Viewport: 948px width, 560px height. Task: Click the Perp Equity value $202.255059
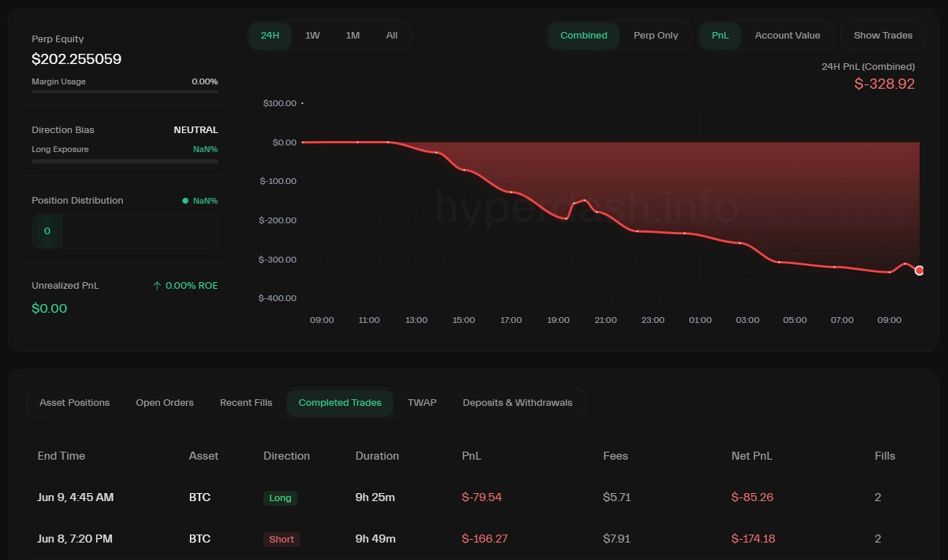(76, 60)
